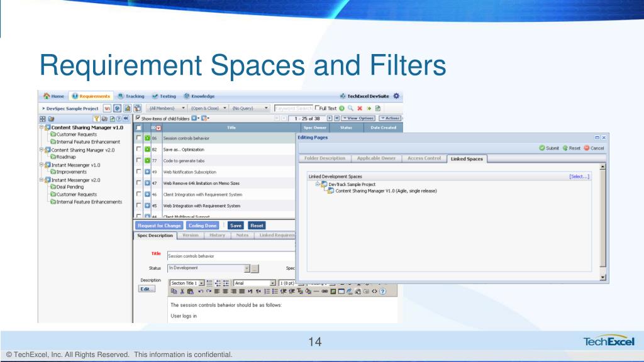Screen dimensions: 644x362
Task: Click the help question icon above the folder tree
Action: pyautogui.click(x=119, y=119)
